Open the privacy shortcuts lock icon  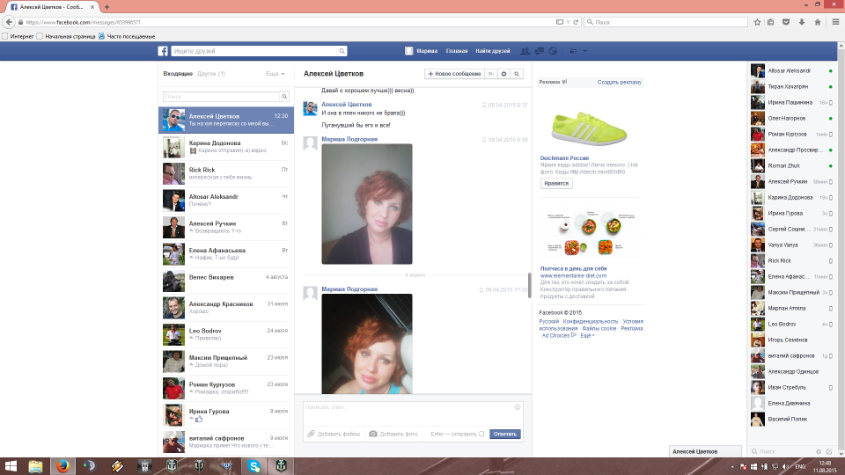coord(573,51)
